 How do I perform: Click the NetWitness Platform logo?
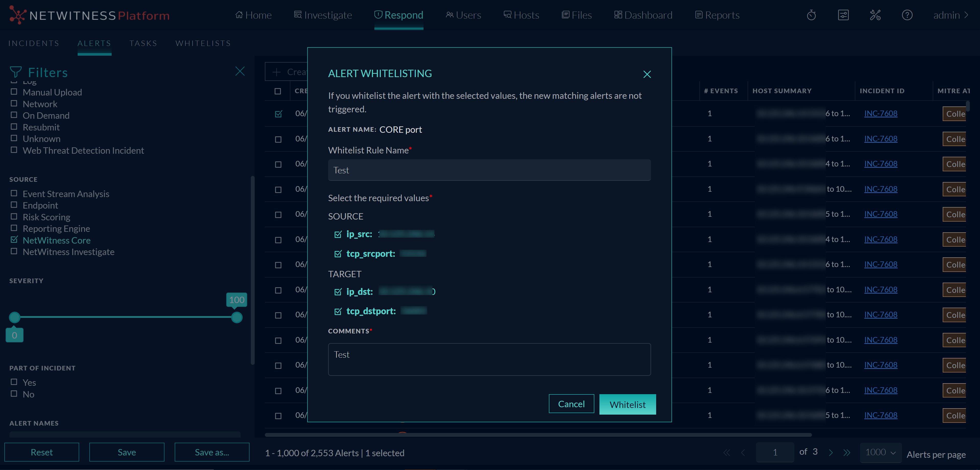click(89, 15)
